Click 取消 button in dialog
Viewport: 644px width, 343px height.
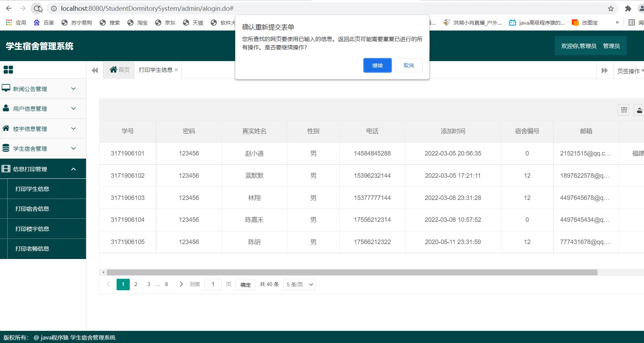[x=408, y=65]
